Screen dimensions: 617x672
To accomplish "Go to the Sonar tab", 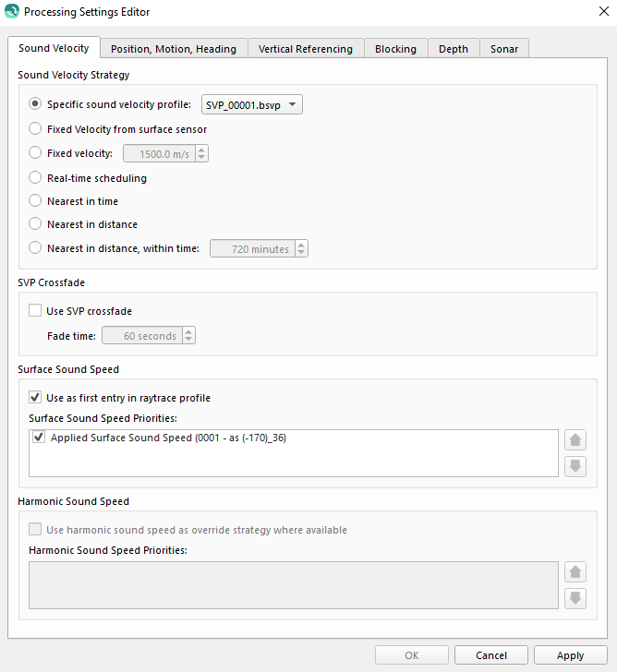I will point(504,49).
